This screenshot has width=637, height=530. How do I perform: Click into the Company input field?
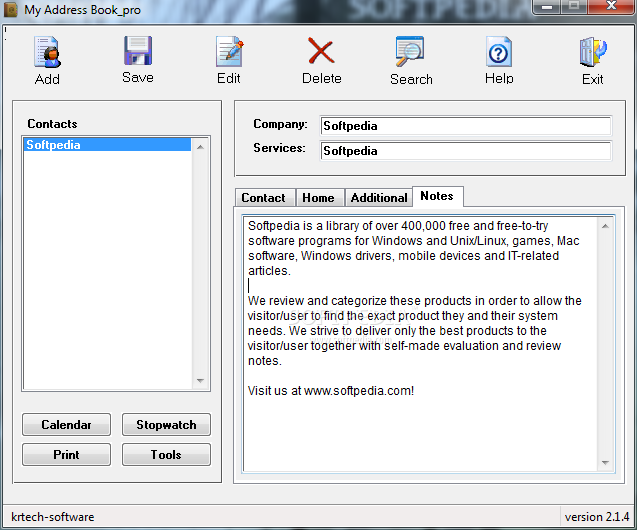pyautogui.click(x=466, y=126)
